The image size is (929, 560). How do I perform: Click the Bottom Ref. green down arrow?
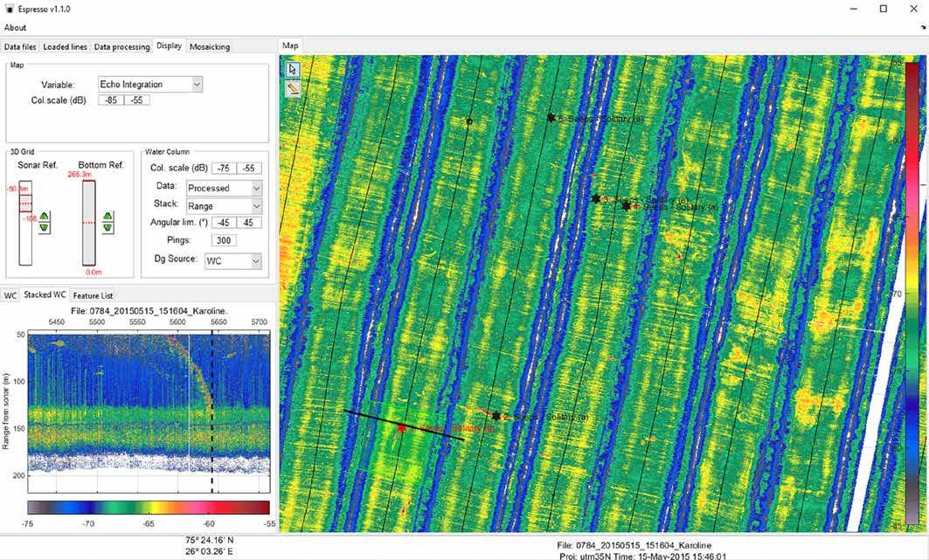[107, 227]
